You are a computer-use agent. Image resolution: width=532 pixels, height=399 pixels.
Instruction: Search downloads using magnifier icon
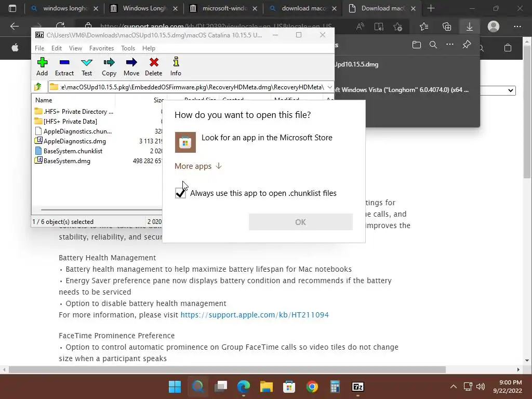(433, 45)
